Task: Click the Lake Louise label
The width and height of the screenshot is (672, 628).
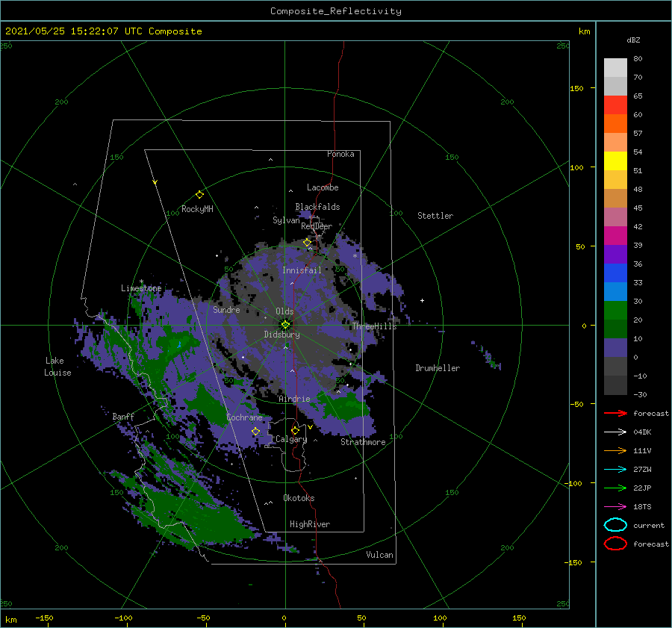Action: pyautogui.click(x=57, y=367)
